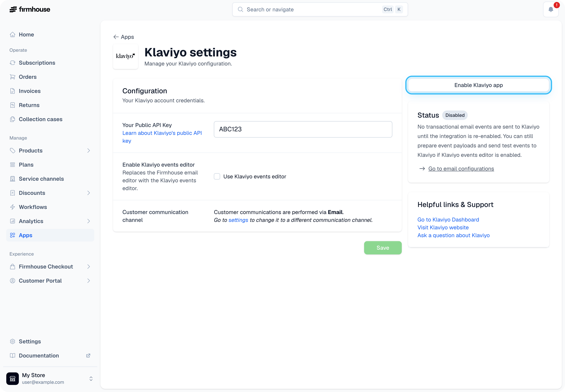
Task: Click the Documentation external link icon
Action: (88, 356)
